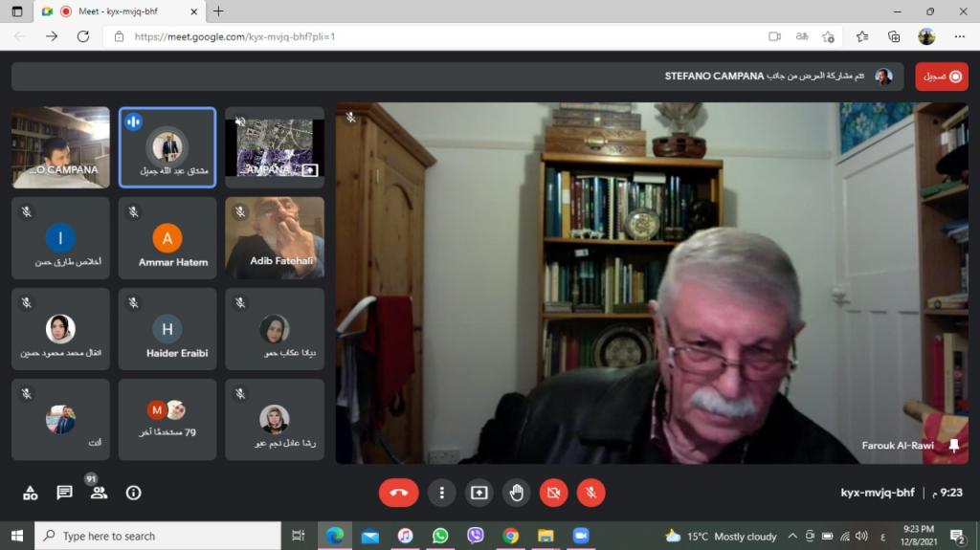
Task: Open the chat messages panel
Action: pyautogui.click(x=64, y=493)
